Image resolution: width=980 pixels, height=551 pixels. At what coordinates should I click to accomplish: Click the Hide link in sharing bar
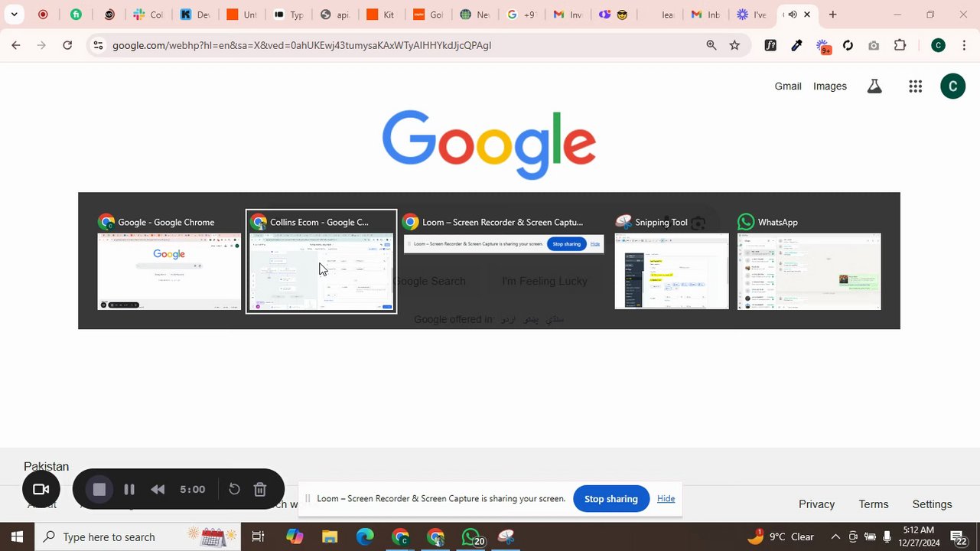click(666, 499)
